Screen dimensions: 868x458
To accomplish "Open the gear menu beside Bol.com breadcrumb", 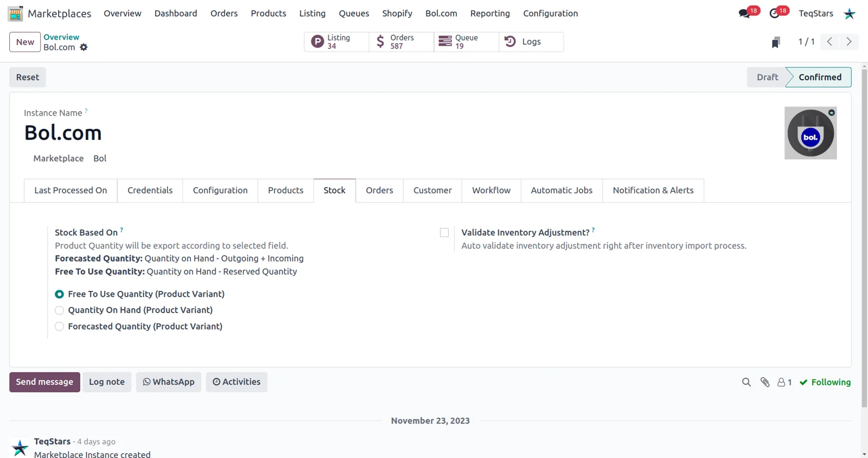I will pos(84,47).
